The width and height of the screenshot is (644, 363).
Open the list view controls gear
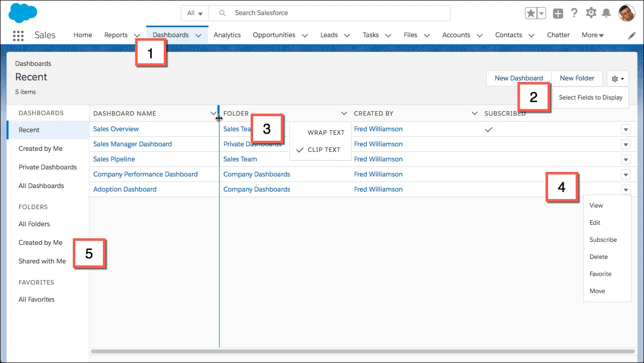[x=618, y=78]
